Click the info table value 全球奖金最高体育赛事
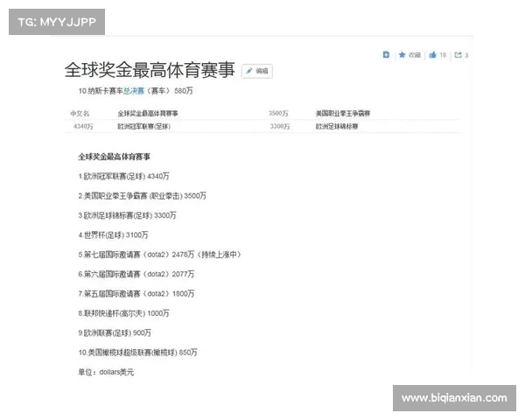This screenshot has height=420, width=525. 148,114
